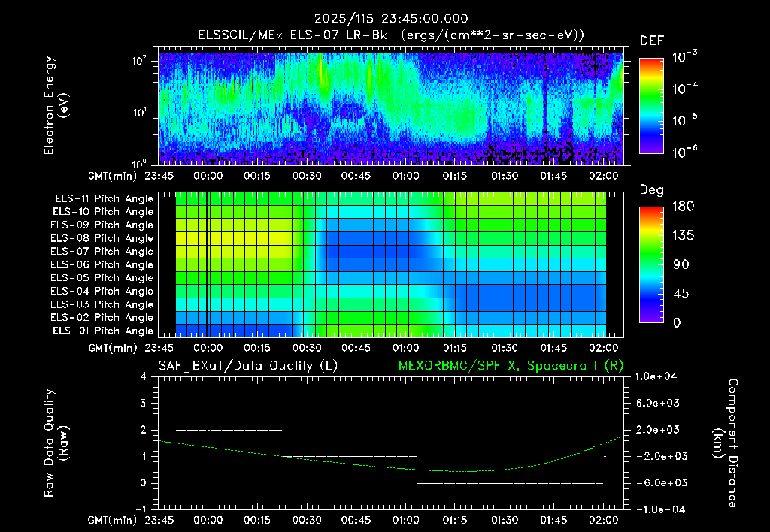This screenshot has height=532, width=770.
Task: Click the 00:30 tick below pitch angle panel
Action: coord(307,348)
